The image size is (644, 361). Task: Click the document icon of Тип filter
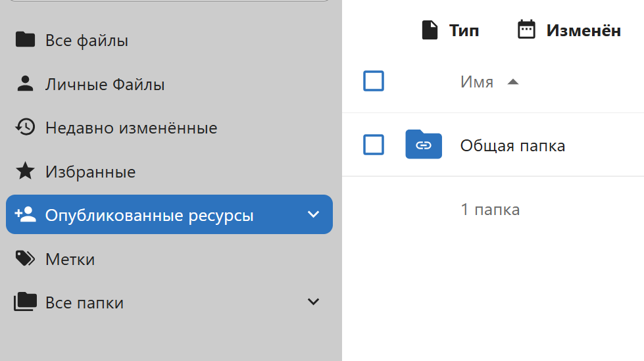[430, 30]
